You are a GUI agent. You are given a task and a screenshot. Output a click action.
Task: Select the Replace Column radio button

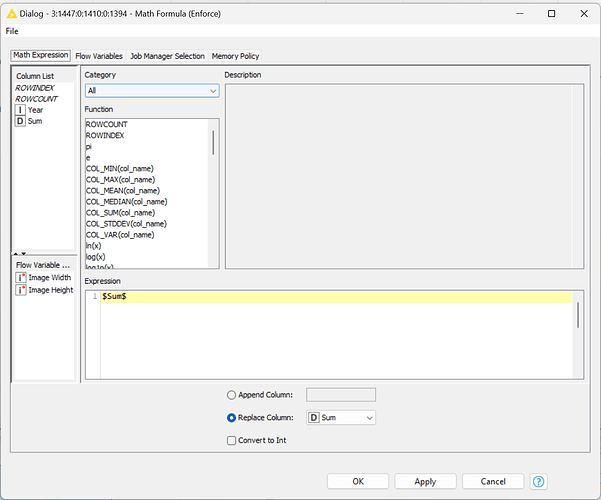(x=232, y=417)
